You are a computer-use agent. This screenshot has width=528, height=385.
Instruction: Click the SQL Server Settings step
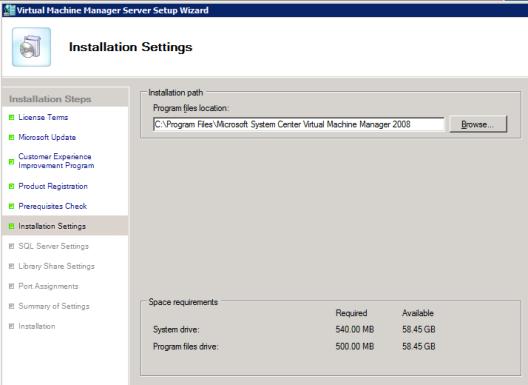54,246
